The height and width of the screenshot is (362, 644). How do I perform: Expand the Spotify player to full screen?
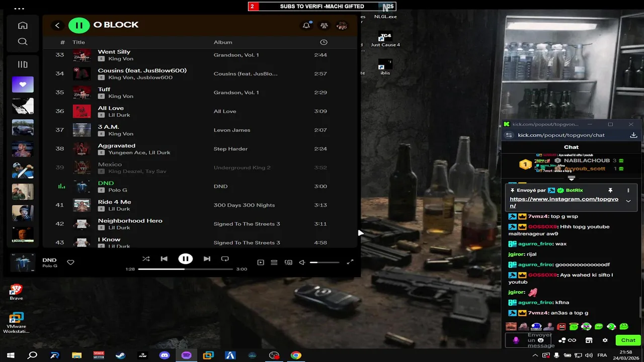tap(350, 262)
